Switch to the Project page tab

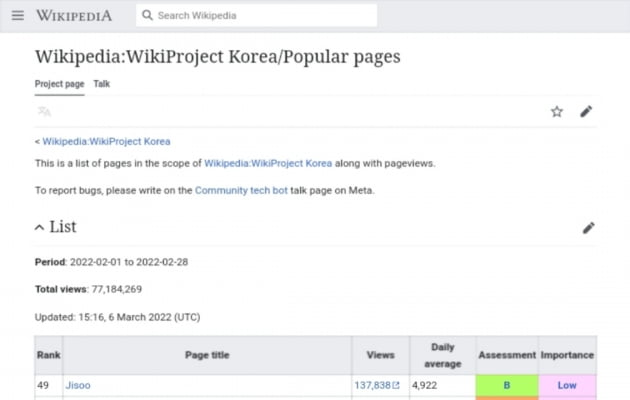tap(59, 84)
